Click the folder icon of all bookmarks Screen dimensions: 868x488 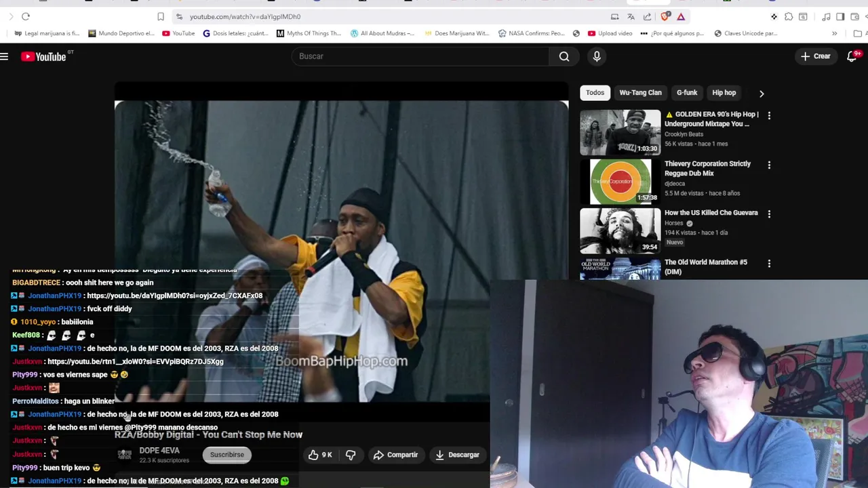coord(857,33)
